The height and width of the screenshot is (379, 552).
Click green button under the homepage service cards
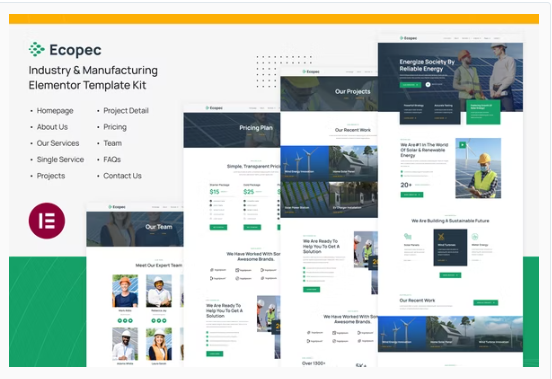450,275
